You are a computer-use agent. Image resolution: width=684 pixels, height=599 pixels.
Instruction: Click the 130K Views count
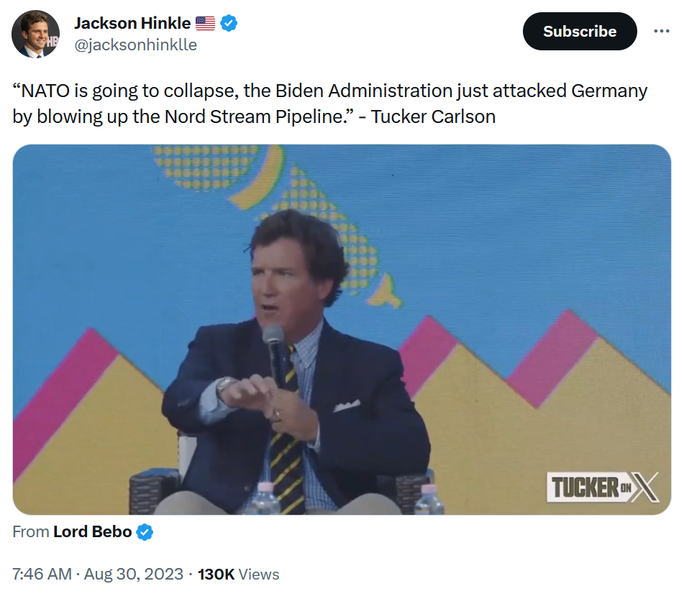tap(238, 574)
